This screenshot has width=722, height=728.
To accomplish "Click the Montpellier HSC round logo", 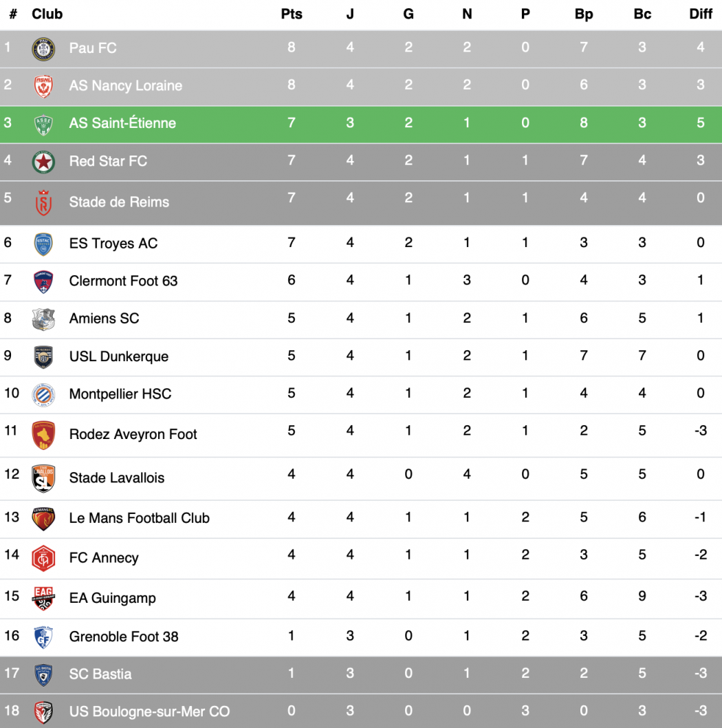I will pyautogui.click(x=43, y=395).
